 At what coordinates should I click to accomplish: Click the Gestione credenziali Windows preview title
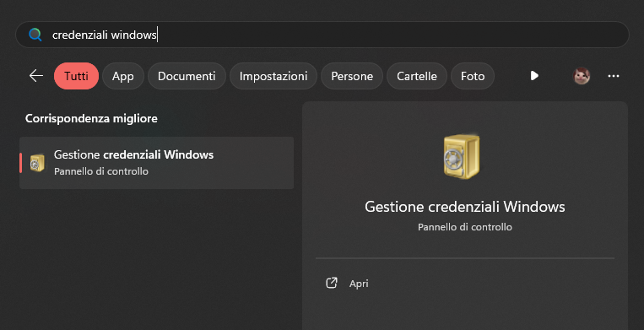465,207
